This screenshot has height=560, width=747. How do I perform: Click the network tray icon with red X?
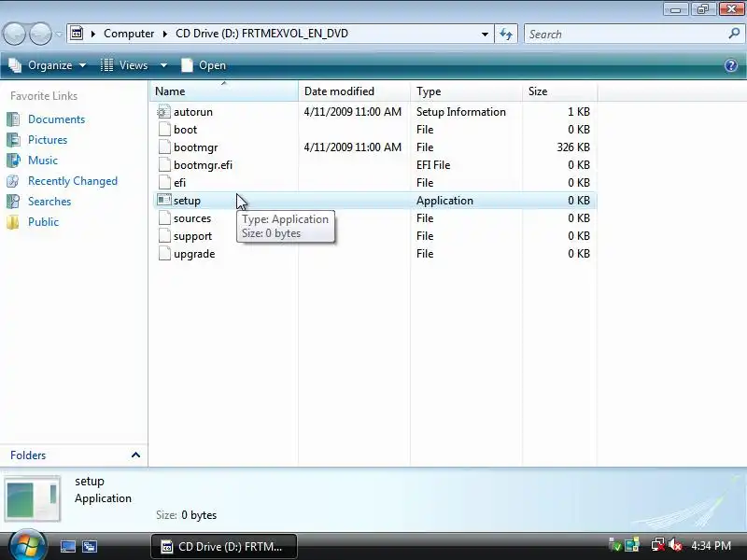point(658,545)
